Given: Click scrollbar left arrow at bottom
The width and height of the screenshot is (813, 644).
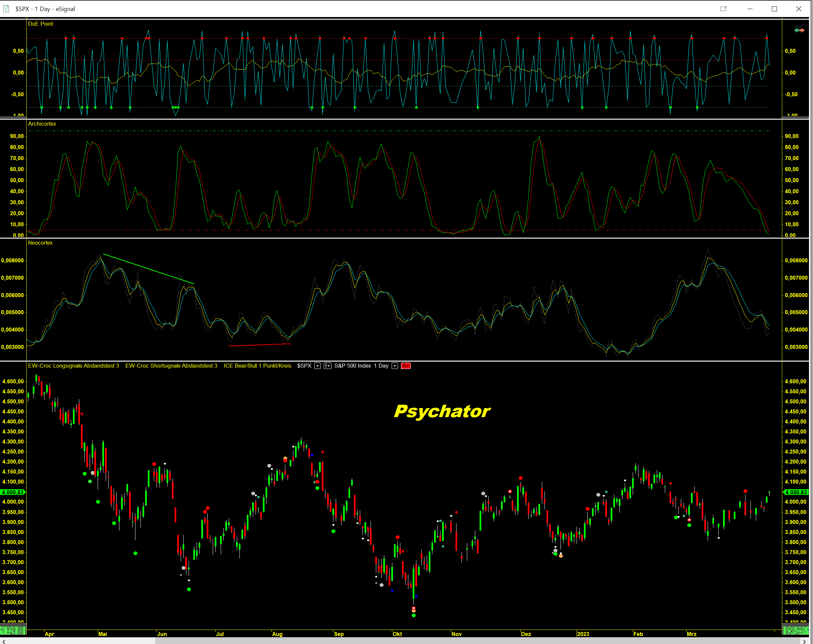Looking at the screenshot, I should 4,641.
